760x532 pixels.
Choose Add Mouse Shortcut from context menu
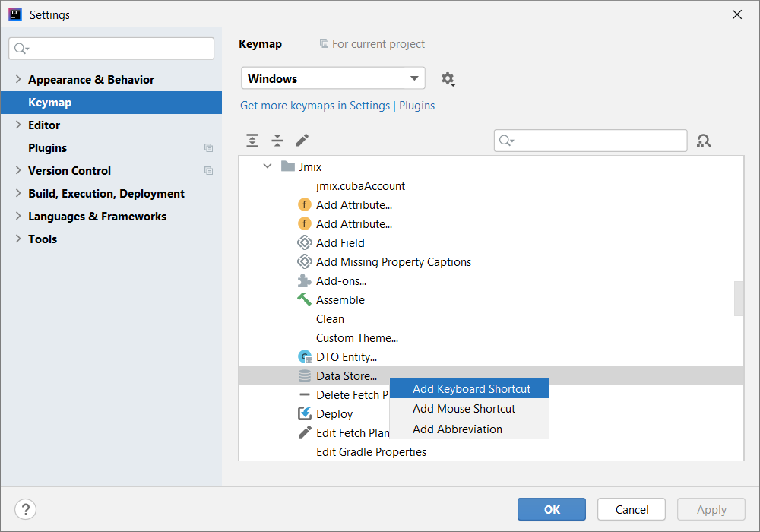469,409
